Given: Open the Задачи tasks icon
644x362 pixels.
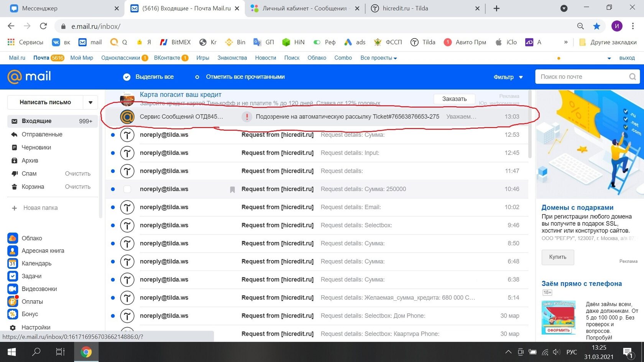Looking at the screenshot, I should (13, 276).
